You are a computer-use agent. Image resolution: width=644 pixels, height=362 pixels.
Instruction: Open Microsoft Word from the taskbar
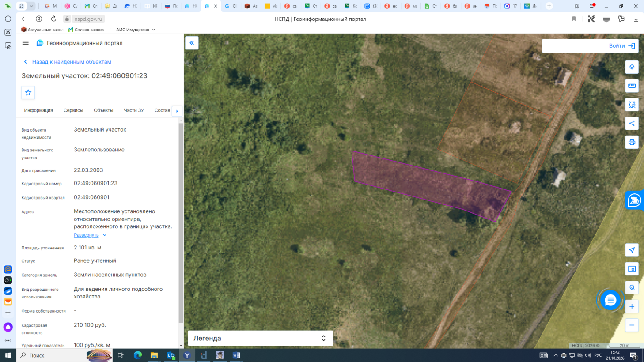pos(236,355)
